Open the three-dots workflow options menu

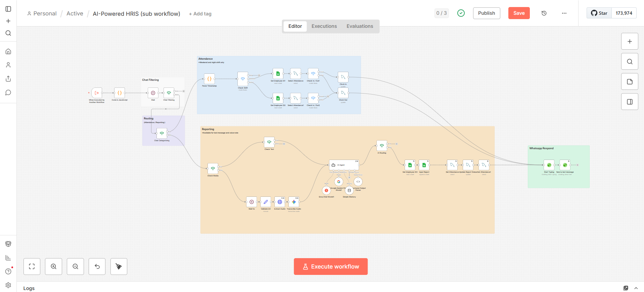tap(564, 13)
